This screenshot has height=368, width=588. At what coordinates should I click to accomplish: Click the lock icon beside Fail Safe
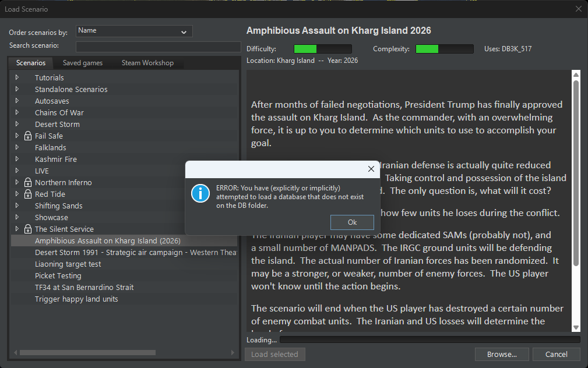28,136
